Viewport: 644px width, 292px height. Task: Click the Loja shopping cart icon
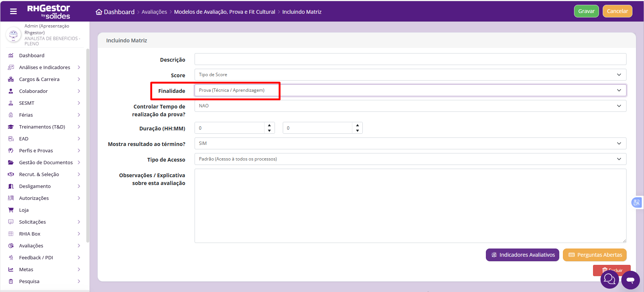point(11,210)
